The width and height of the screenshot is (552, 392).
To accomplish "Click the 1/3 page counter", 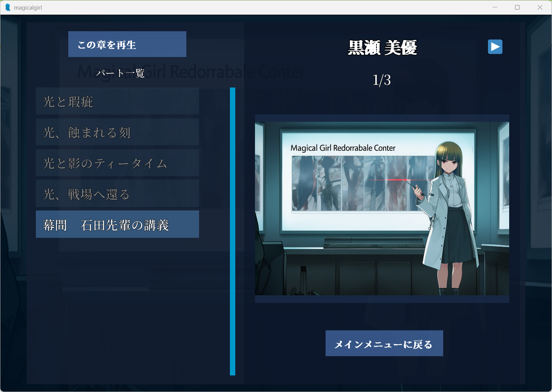I will tap(382, 80).
